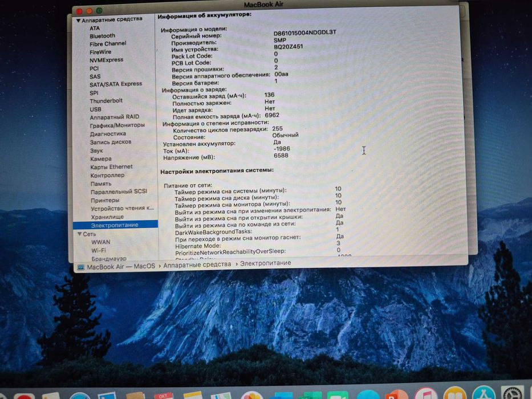The height and width of the screenshot is (399, 532).
Task: Open Wi-Fi network information
Action: point(99,250)
